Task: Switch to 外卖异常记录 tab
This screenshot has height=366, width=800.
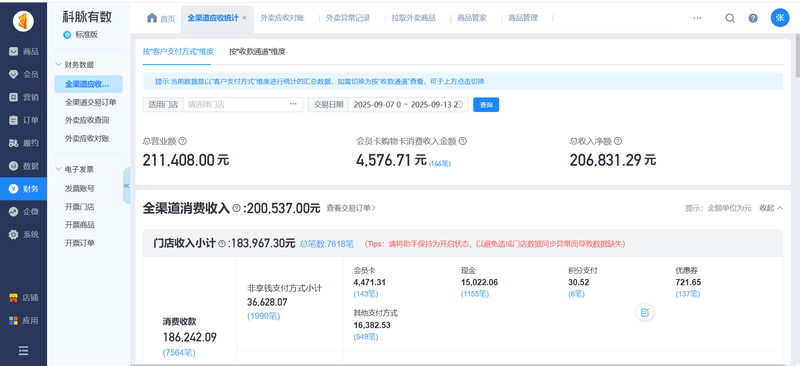Action: coord(348,18)
